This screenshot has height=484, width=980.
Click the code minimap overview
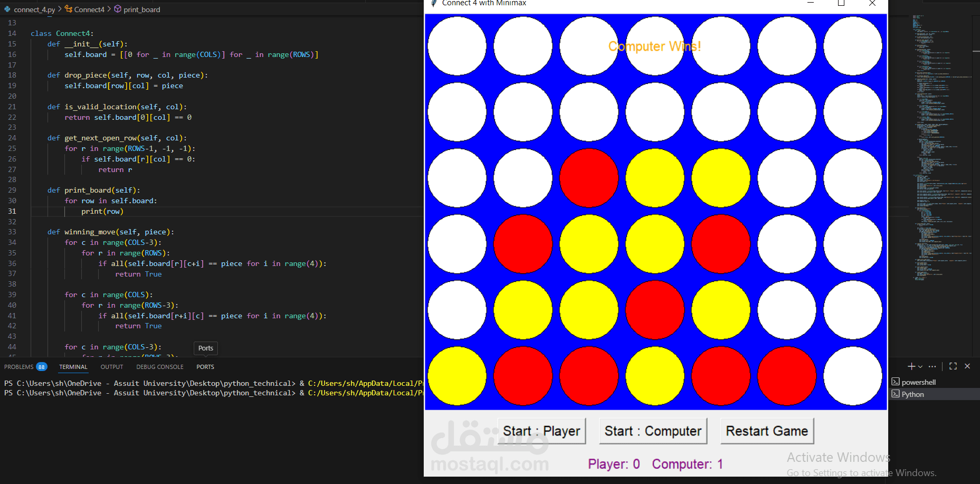(942, 148)
